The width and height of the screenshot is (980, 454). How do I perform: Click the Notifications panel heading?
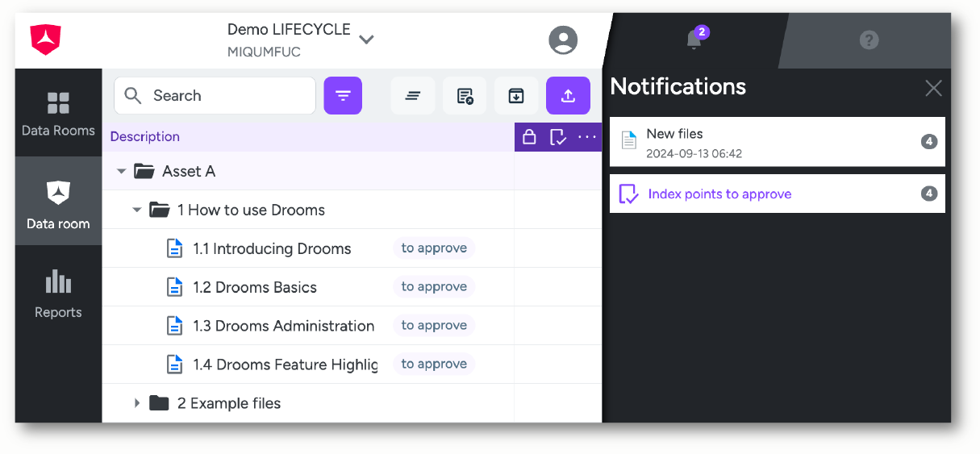(678, 86)
